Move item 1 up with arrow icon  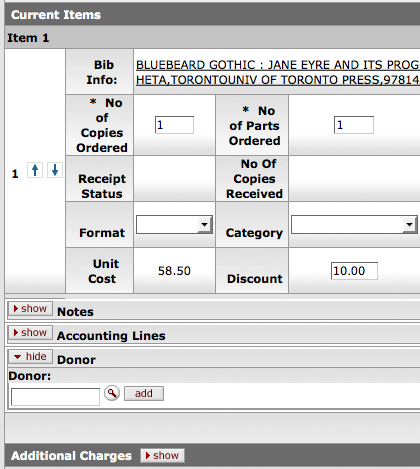(x=35, y=170)
